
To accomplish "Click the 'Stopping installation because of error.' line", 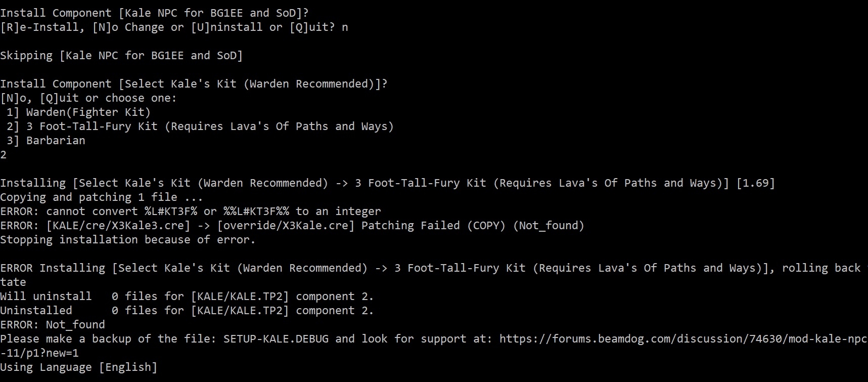I will pyautogui.click(x=128, y=240).
